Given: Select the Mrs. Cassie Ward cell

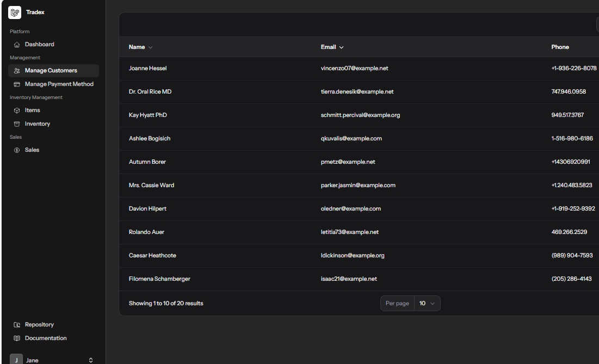Looking at the screenshot, I should (151, 185).
